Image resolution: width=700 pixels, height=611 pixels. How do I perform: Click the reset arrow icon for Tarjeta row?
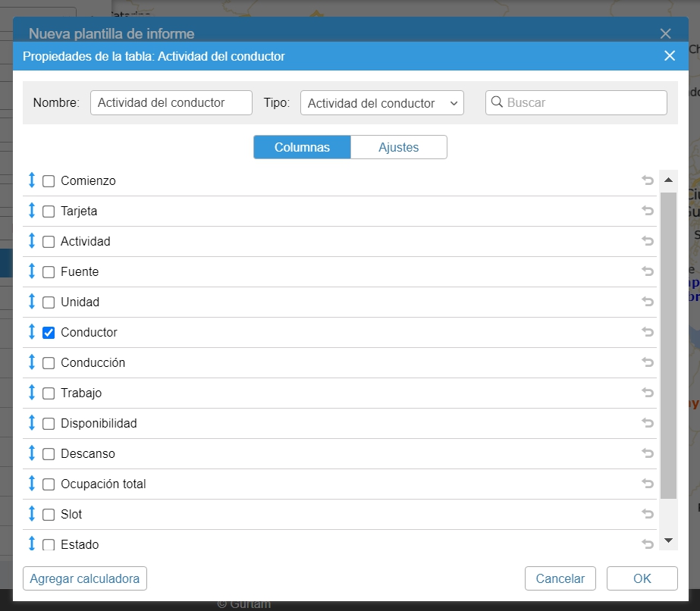click(648, 211)
